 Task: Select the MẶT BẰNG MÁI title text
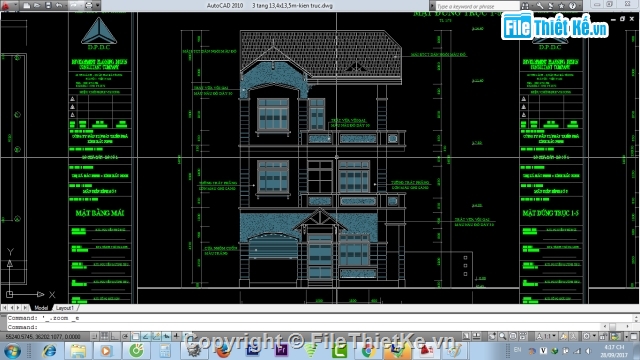point(100,213)
